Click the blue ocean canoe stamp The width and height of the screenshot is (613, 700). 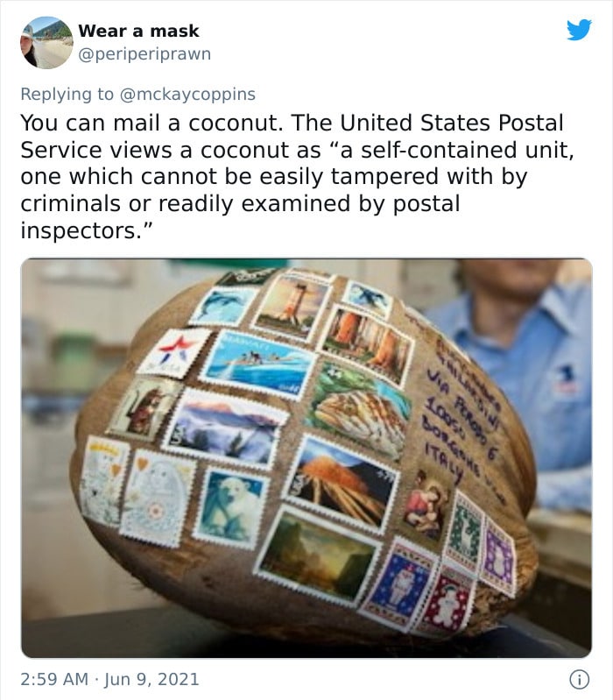click(x=257, y=364)
